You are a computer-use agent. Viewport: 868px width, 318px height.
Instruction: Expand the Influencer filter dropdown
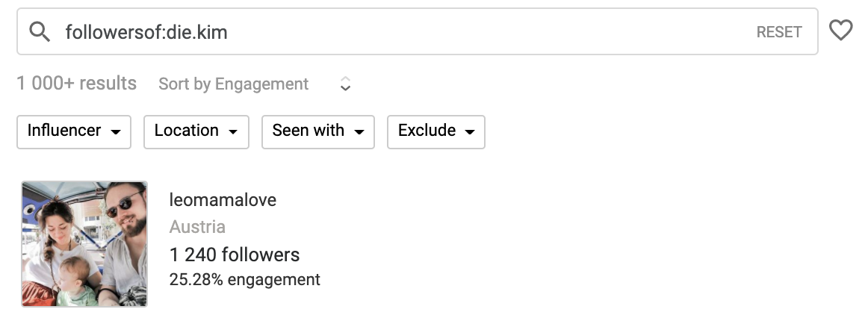(x=74, y=131)
